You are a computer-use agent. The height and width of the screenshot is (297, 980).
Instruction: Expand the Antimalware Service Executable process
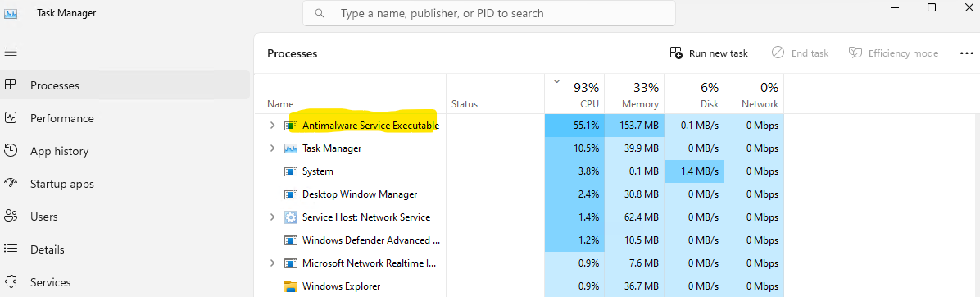[272, 126]
